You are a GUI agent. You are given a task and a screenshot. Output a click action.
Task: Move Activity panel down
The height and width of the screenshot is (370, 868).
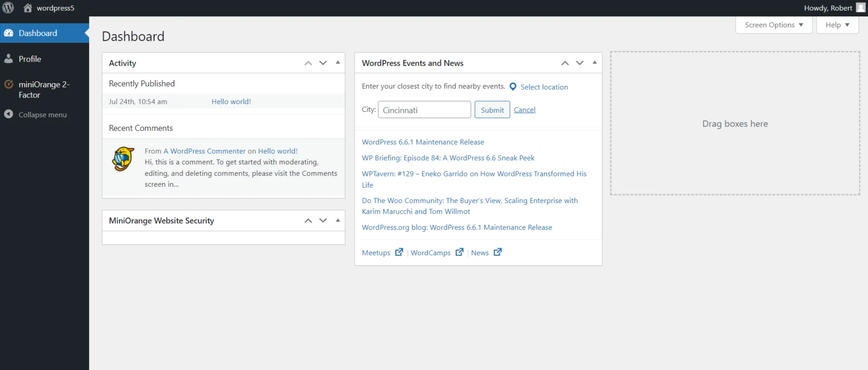pos(323,63)
